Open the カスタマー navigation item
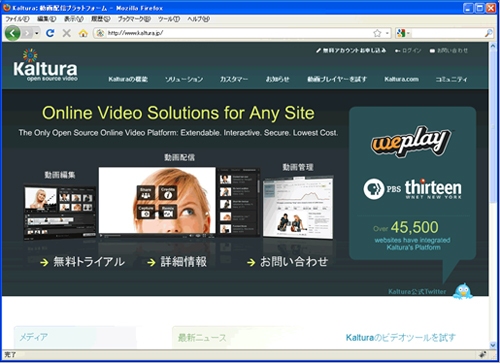 click(234, 79)
